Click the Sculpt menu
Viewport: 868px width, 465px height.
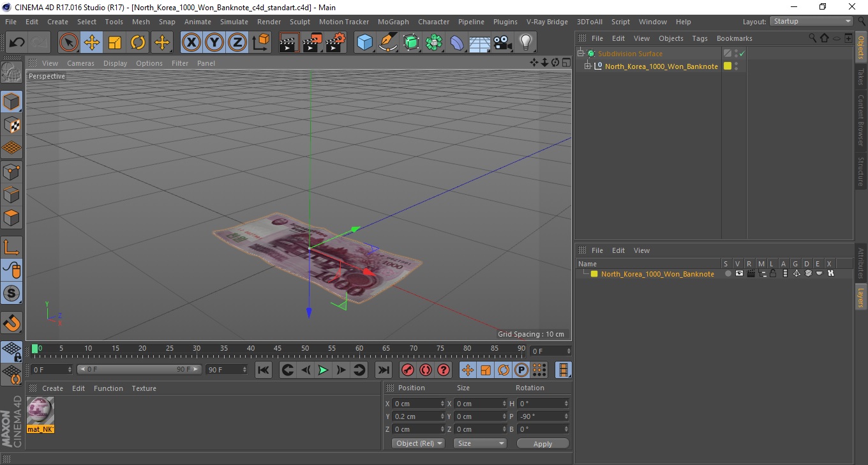[299, 22]
